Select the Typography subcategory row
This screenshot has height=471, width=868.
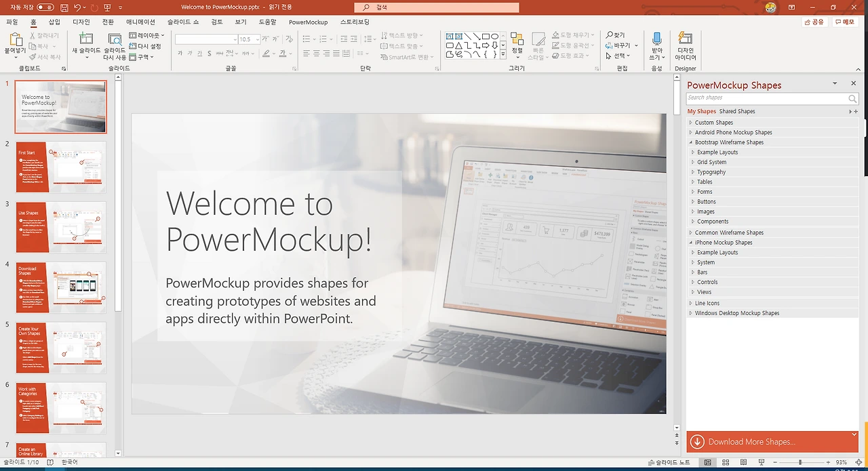(773, 172)
